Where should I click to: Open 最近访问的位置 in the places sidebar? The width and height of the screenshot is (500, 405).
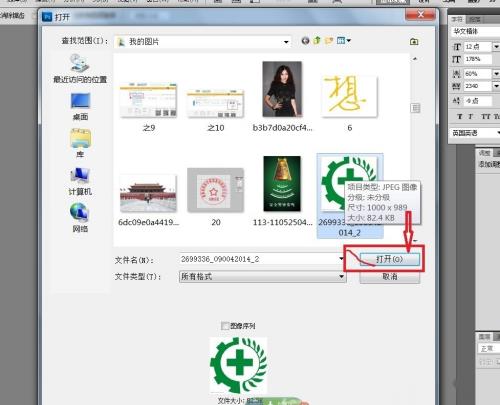tap(80, 69)
